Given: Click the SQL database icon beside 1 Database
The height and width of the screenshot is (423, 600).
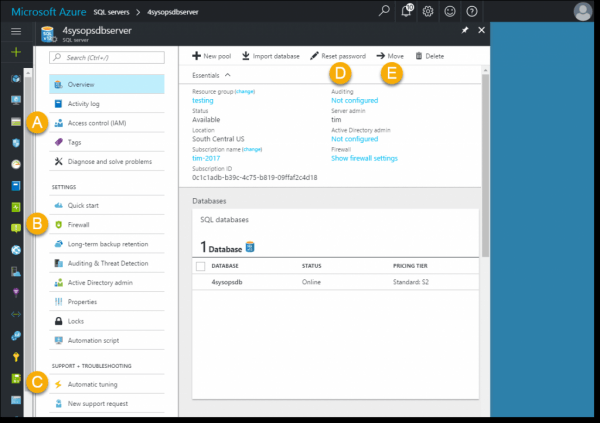Looking at the screenshot, I should 250,247.
